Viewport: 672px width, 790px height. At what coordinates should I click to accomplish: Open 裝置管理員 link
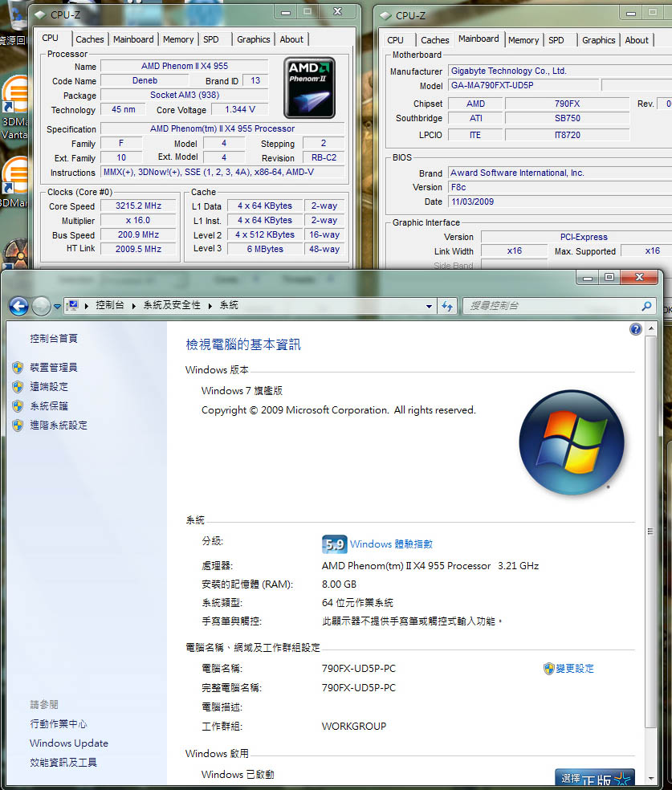54,367
